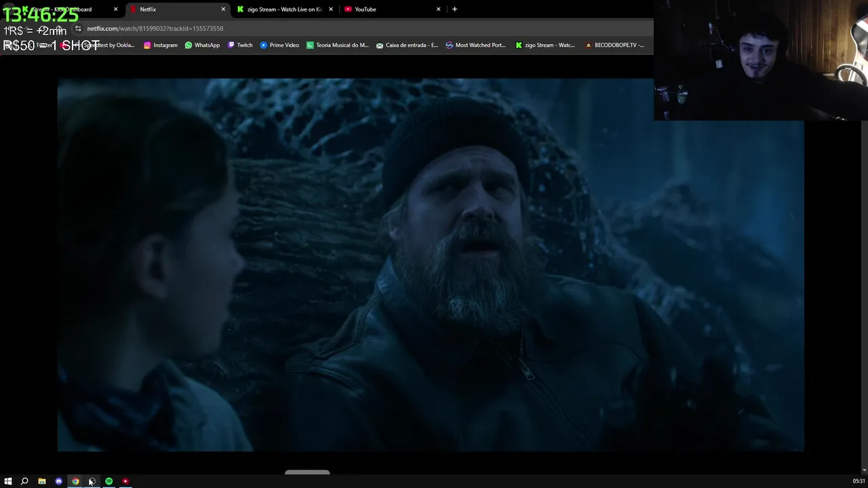Close the Kick Dashboard tab
The image size is (868, 488).
115,9
